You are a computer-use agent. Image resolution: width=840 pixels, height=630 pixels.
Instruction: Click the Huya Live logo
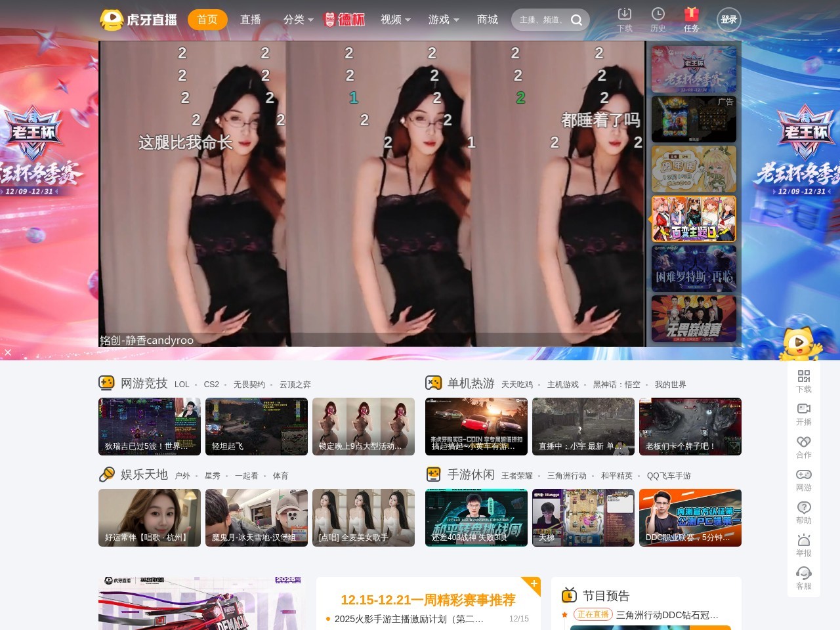tap(138, 20)
